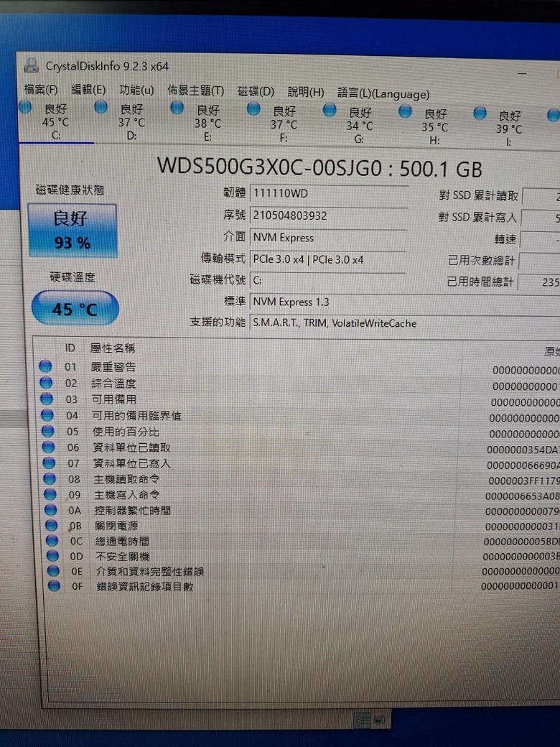Click the 韌體 field showing 111110WD
The width and height of the screenshot is (560, 747).
[329, 193]
